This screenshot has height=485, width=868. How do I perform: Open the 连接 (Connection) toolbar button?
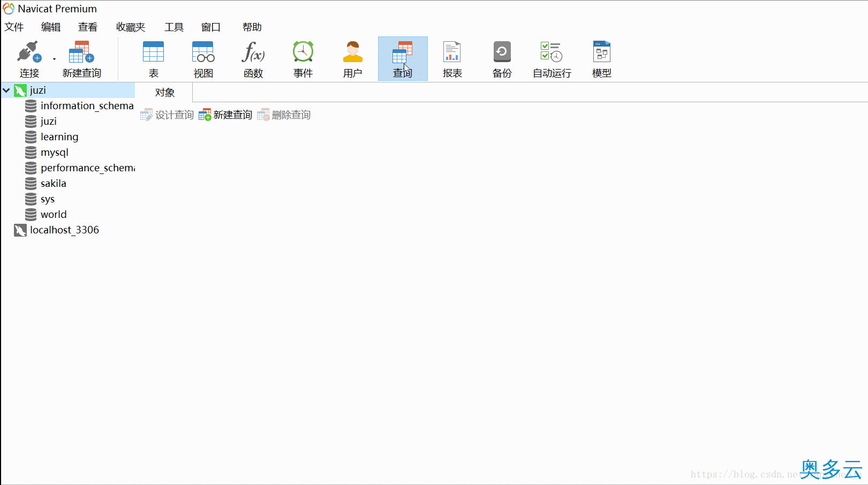[x=29, y=59]
